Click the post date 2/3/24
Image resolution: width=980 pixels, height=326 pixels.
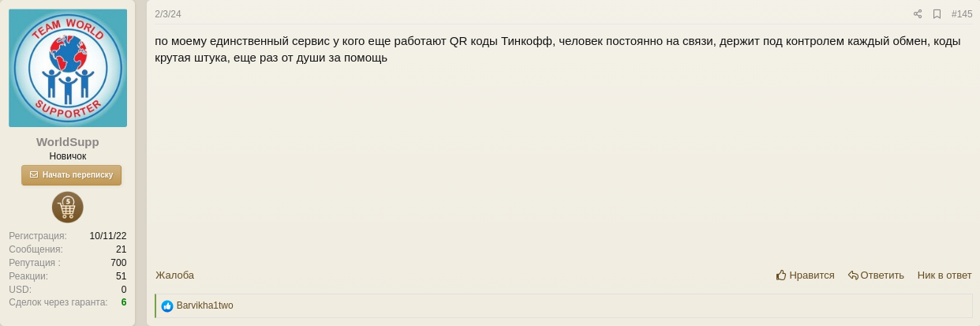tap(168, 14)
